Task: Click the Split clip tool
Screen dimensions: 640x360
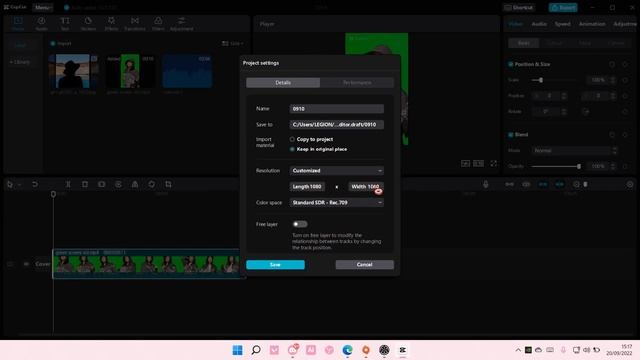Action: 68,184
